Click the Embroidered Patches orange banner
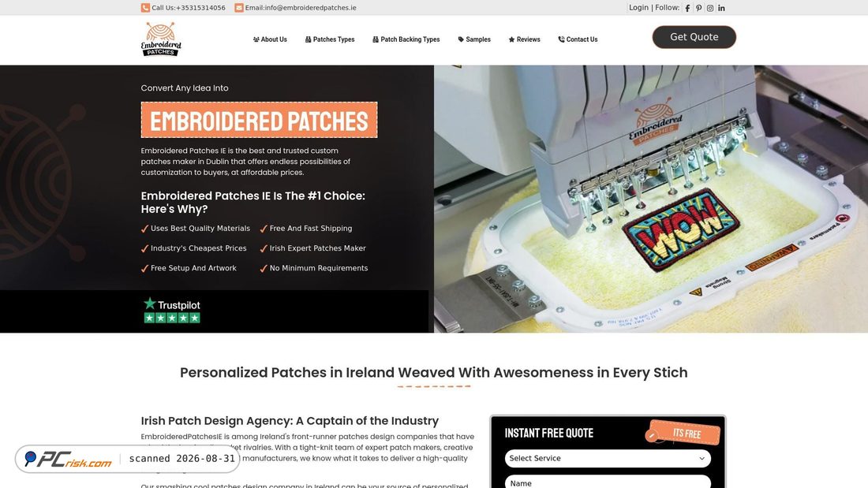The height and width of the screenshot is (488, 868). 259,120
